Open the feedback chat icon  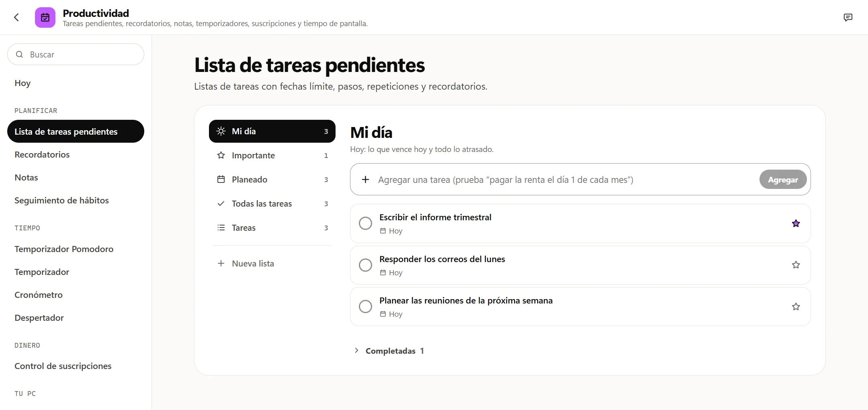pos(848,17)
